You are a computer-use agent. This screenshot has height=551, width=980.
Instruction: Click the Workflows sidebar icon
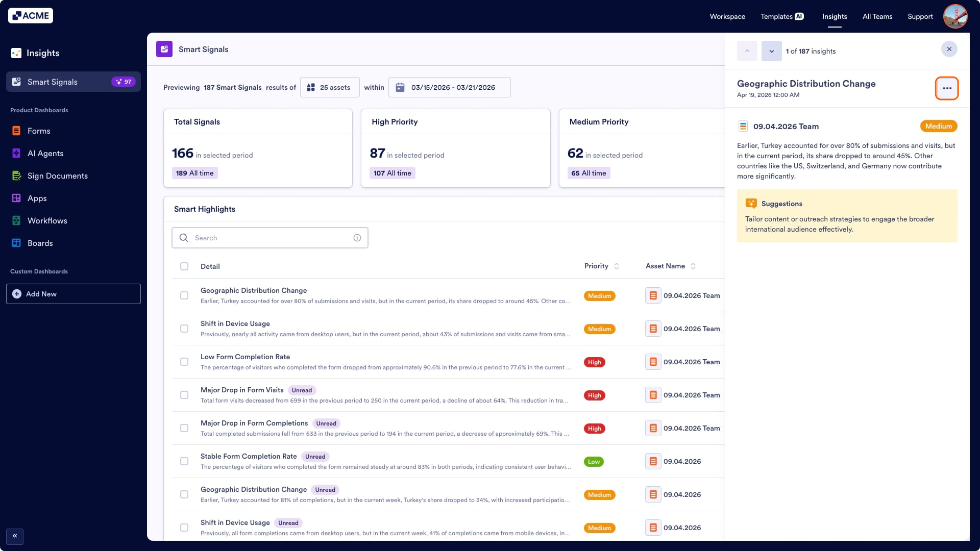point(16,221)
